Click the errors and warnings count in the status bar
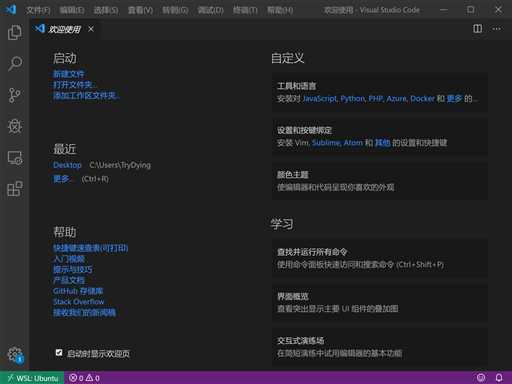 pyautogui.click(x=84, y=378)
